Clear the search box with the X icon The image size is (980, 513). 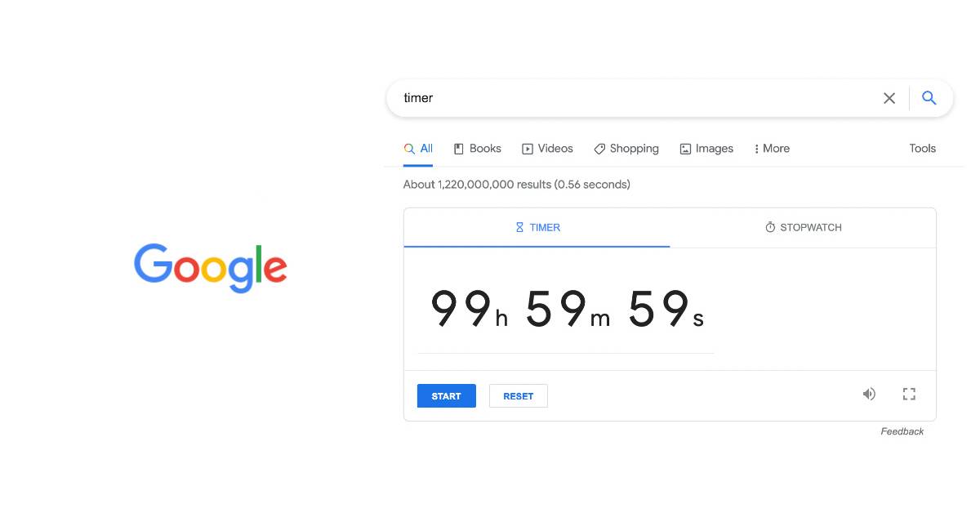tap(889, 98)
